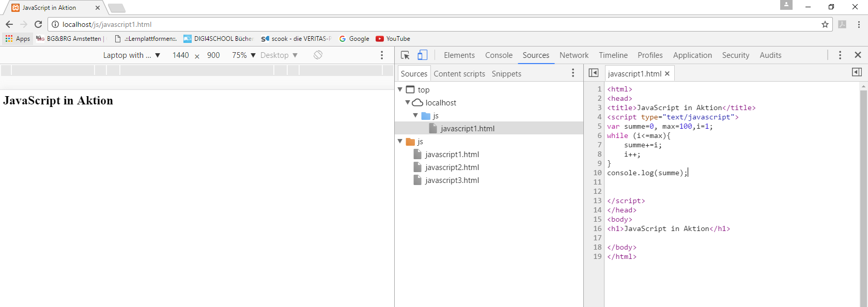Image resolution: width=868 pixels, height=307 pixels.
Task: Reload the localhost page
Action: (38, 24)
